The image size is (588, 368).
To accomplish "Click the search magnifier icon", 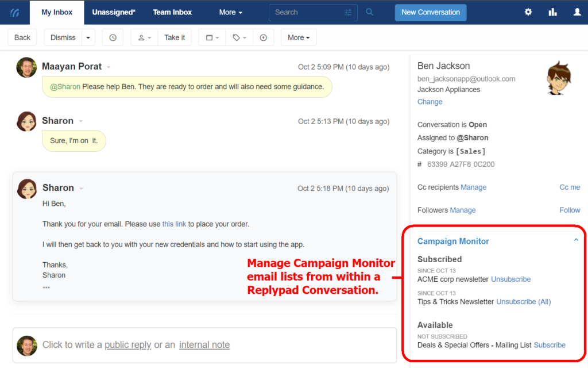I will pos(369,11).
